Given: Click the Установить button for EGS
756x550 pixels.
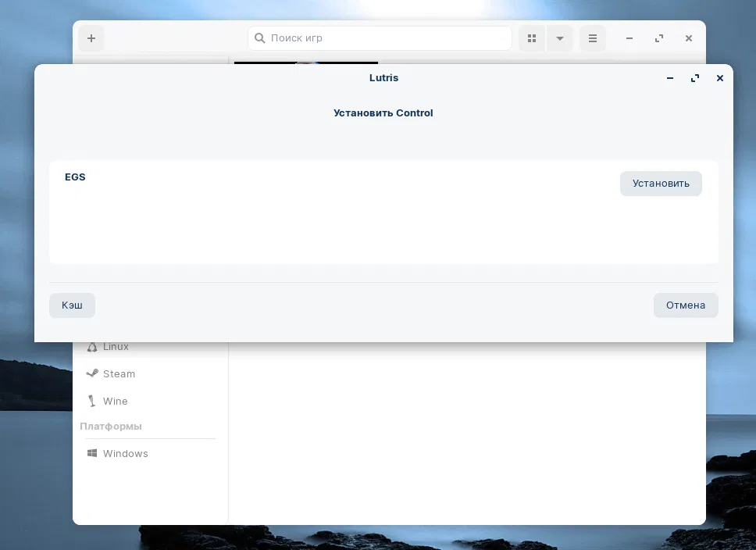Looking at the screenshot, I should coord(661,184).
